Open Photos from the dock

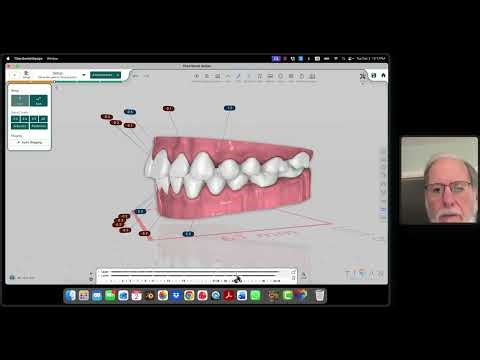(163, 296)
